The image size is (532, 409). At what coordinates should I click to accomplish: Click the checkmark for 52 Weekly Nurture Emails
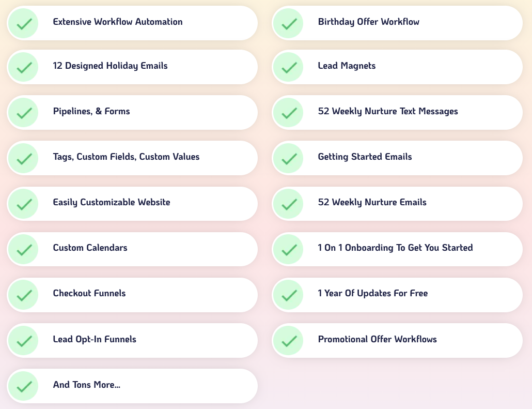click(x=289, y=203)
